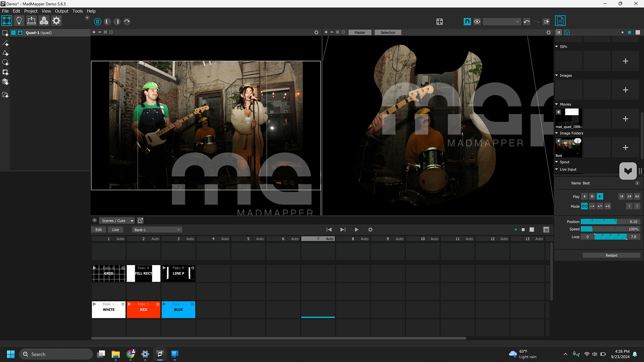Add a new circle surface
This screenshot has width=644, height=362.
click(x=5, y=63)
